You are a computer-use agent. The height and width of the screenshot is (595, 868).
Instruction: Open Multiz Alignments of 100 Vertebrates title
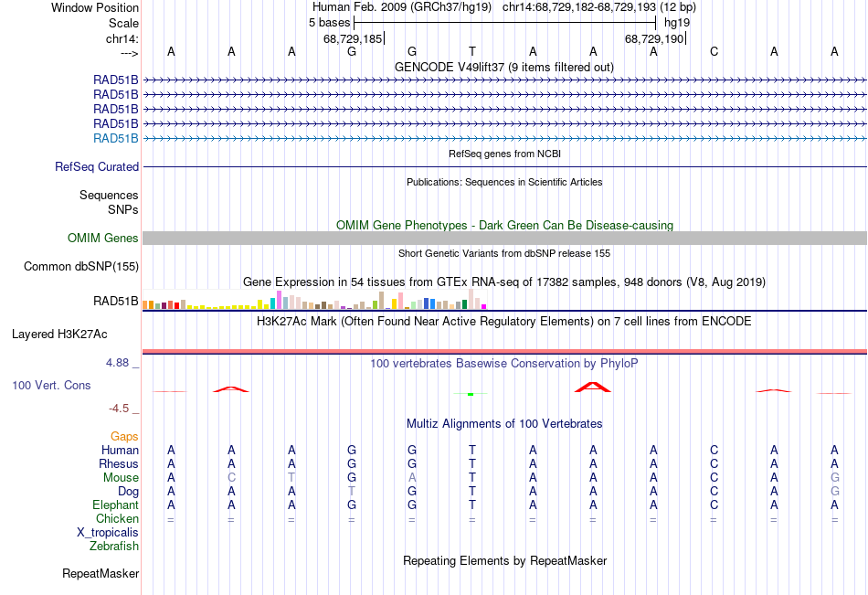(504, 424)
